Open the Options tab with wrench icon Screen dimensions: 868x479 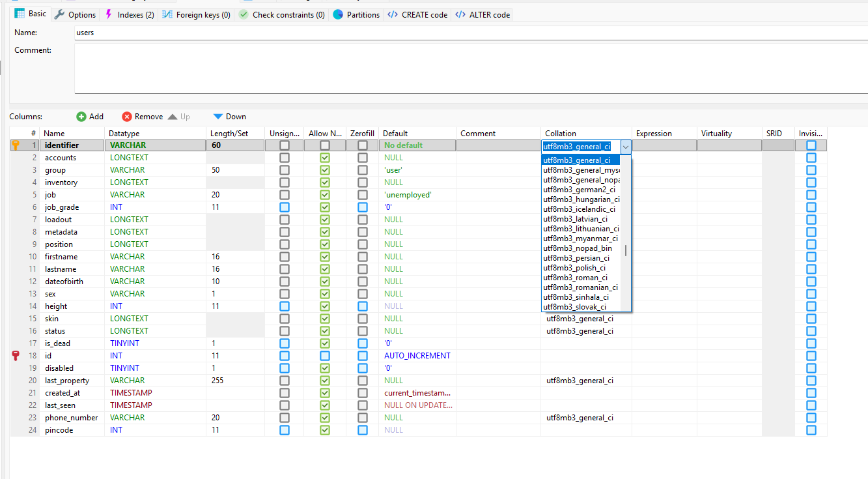pos(75,14)
